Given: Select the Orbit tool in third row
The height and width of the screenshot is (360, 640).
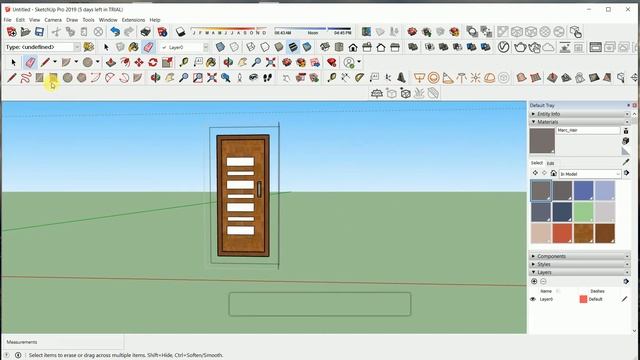Looking at the screenshot, I should tap(228, 62).
